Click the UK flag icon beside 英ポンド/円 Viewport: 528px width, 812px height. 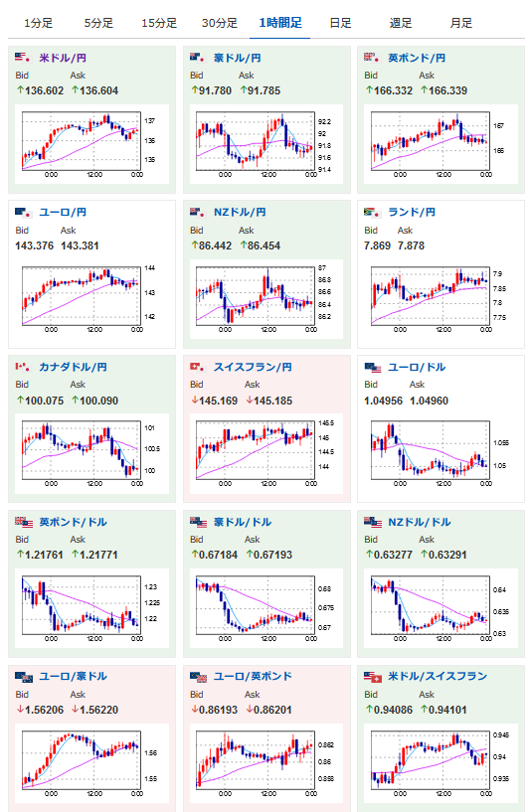(x=372, y=57)
